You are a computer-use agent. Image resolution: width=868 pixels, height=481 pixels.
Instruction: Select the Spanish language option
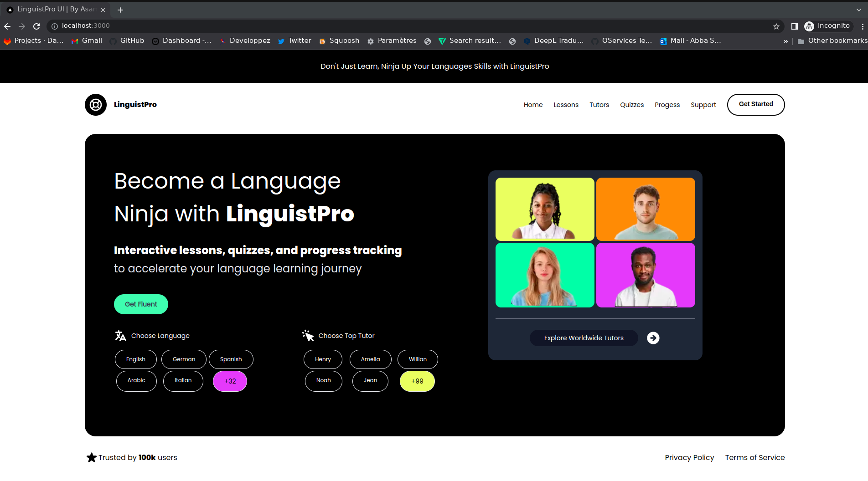(231, 359)
